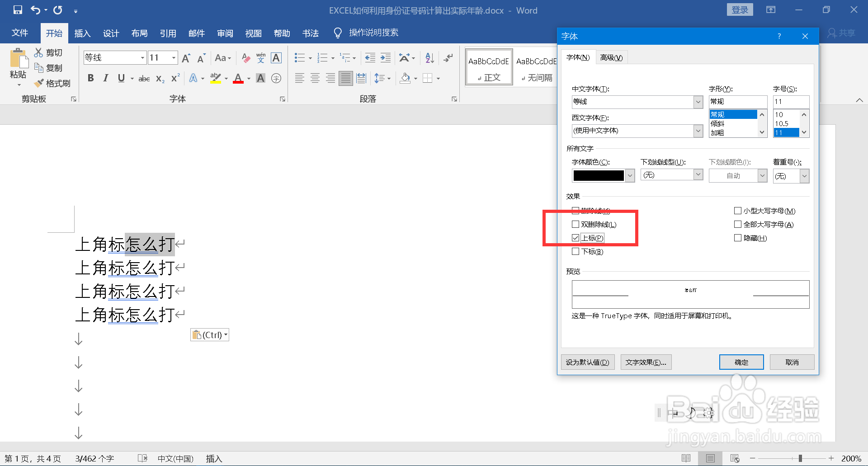Image resolution: width=868 pixels, height=466 pixels.
Task: Switch to the 布局 Layout tab
Action: point(139,33)
